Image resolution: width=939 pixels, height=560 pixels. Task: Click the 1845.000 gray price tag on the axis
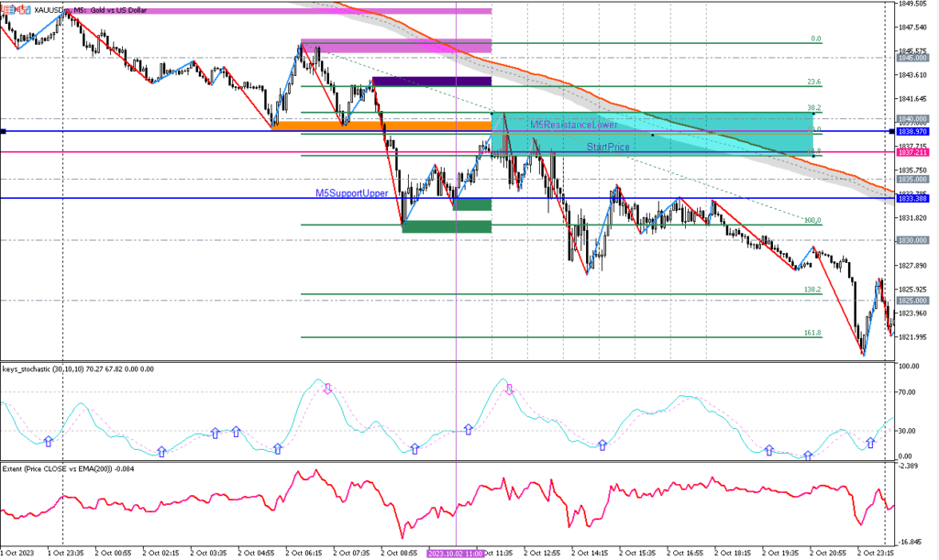[915, 57]
